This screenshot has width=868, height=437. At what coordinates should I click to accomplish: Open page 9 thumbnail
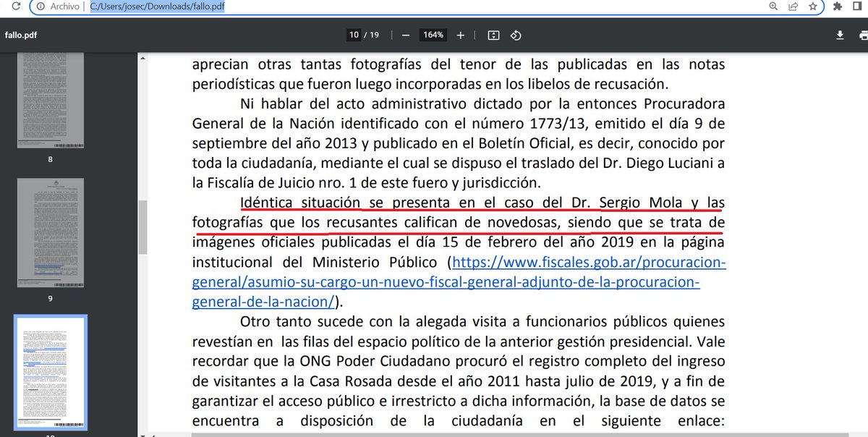(x=51, y=232)
